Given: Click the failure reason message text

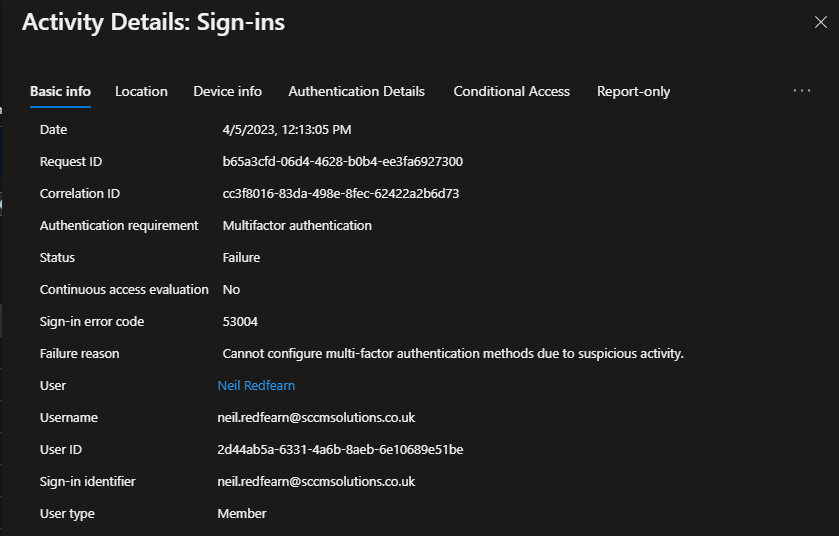Looking at the screenshot, I should 453,353.
